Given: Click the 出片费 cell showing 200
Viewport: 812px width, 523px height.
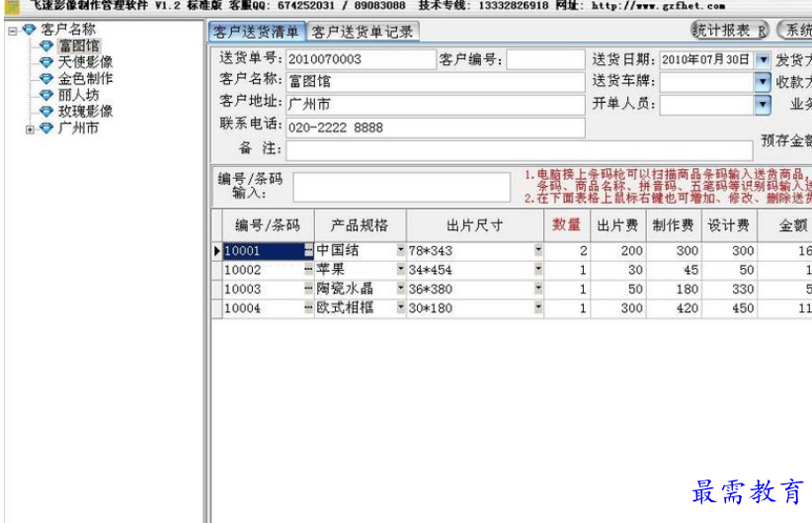Looking at the screenshot, I should 617,251.
